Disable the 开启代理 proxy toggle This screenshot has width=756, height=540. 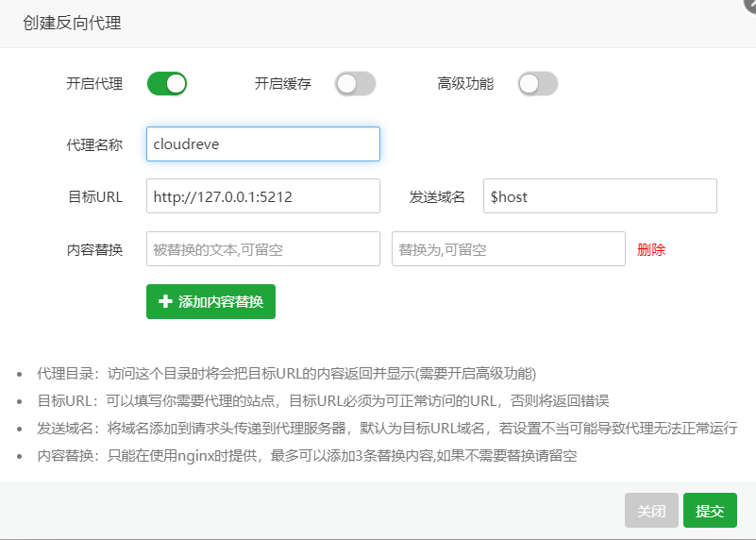167,84
